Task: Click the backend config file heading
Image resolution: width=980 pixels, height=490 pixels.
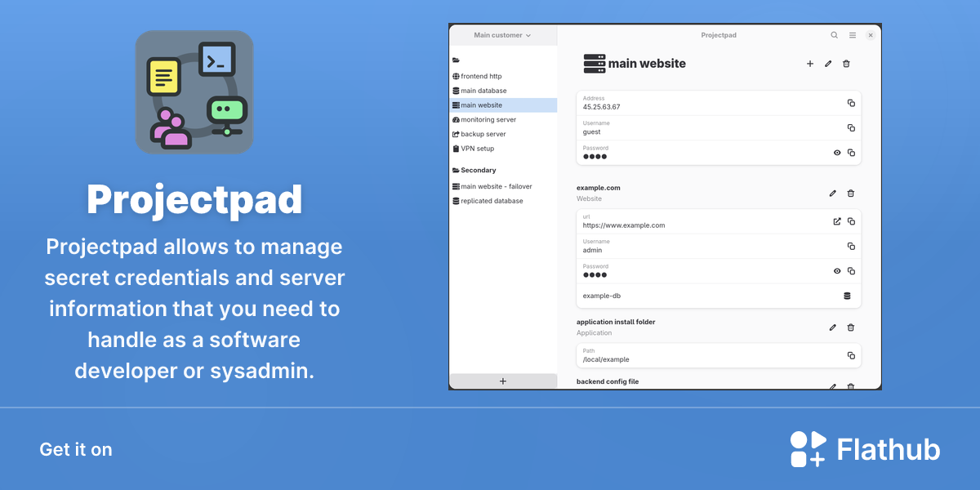Action: point(608,381)
